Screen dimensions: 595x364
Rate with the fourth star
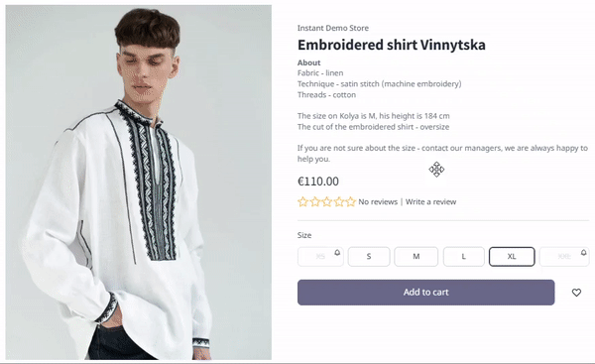coord(339,201)
